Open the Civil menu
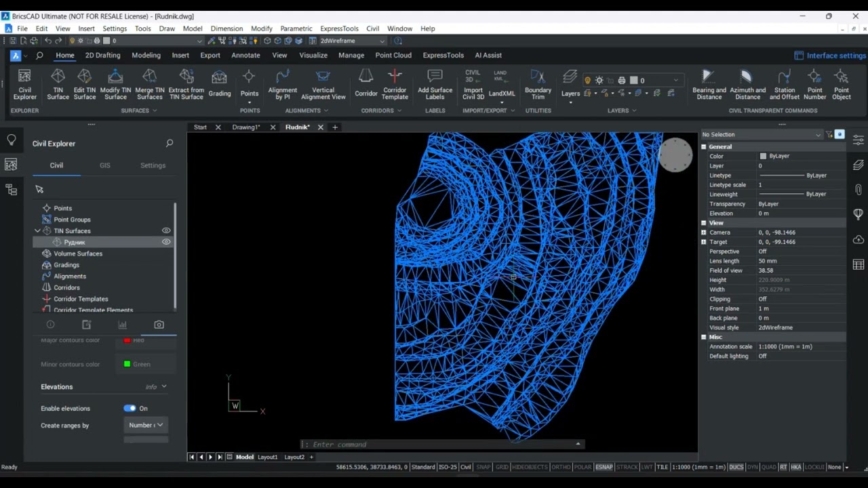868x488 pixels. 372,28
